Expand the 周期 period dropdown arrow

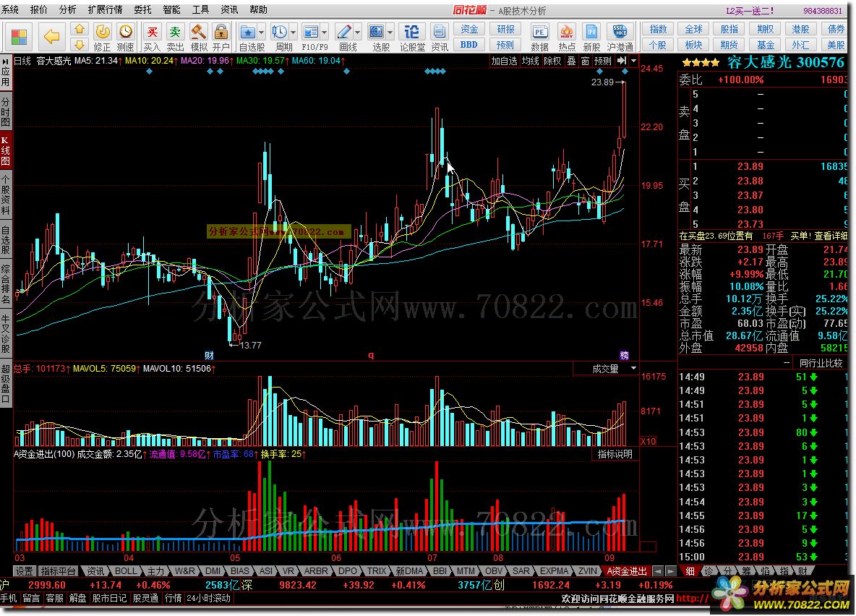tap(293, 33)
